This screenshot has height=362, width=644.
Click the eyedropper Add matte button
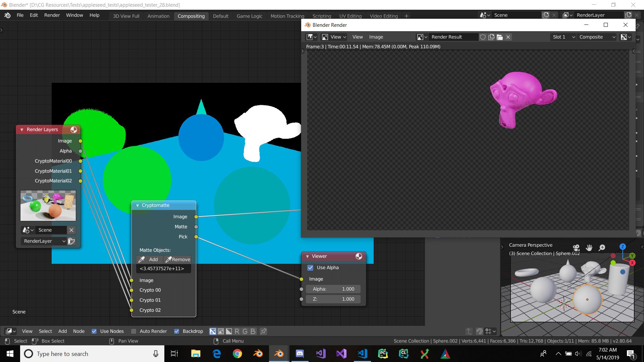(x=149, y=259)
